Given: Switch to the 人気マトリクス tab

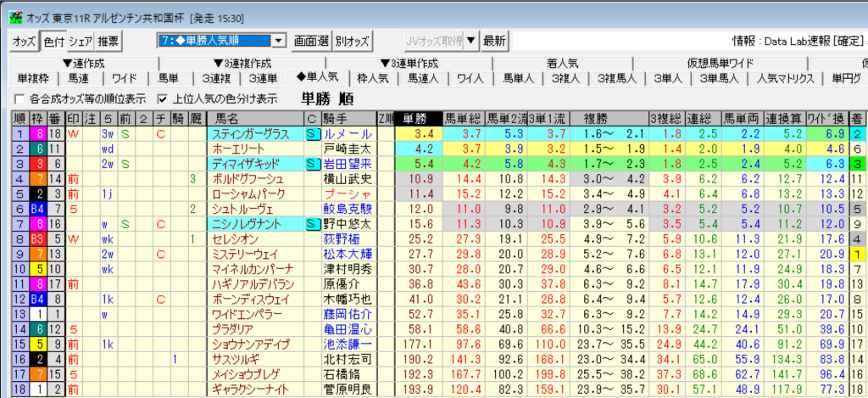Looking at the screenshot, I should pyautogui.click(x=785, y=78).
